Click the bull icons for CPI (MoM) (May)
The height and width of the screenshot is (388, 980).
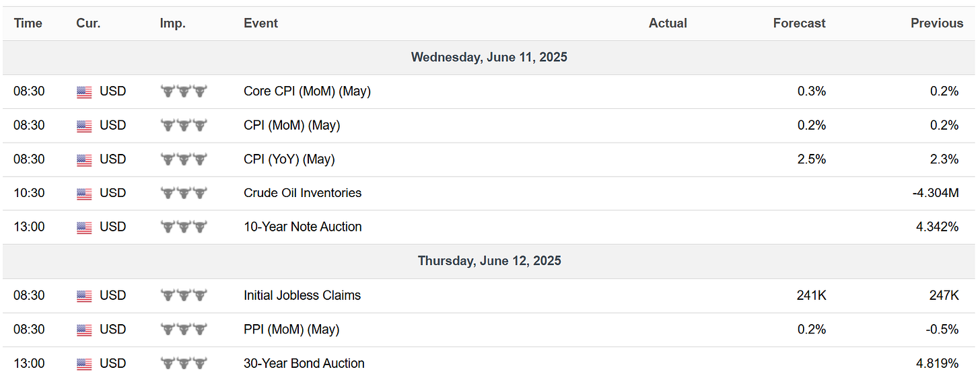click(x=184, y=126)
